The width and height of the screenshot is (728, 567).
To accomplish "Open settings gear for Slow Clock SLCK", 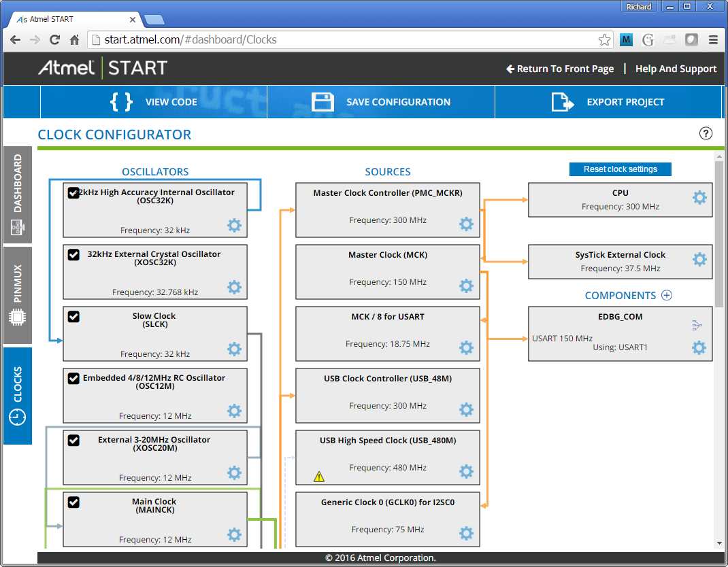I will pos(235,349).
